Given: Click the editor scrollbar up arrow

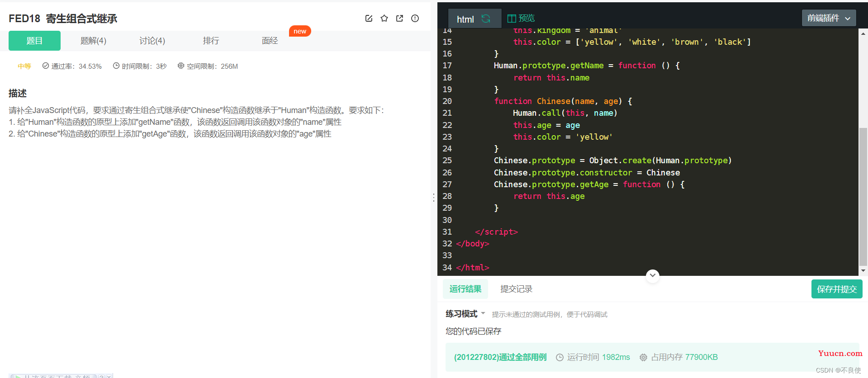Looking at the screenshot, I should tap(863, 33).
